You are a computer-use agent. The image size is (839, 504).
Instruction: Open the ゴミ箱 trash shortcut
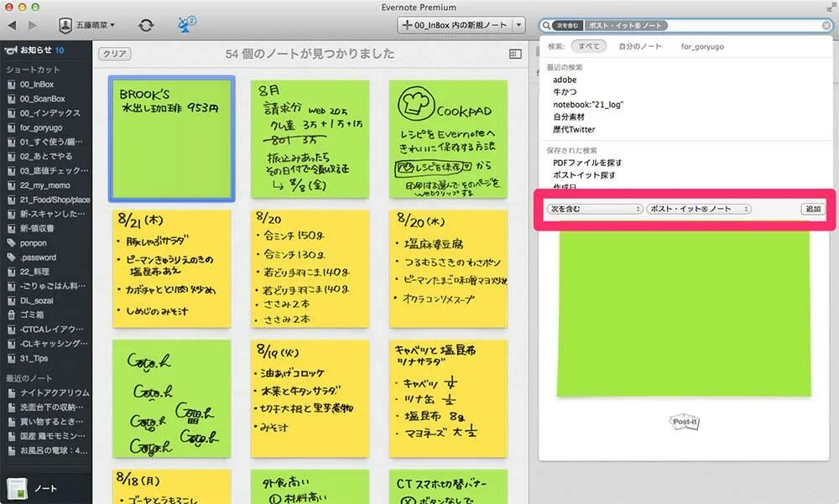tap(32, 315)
